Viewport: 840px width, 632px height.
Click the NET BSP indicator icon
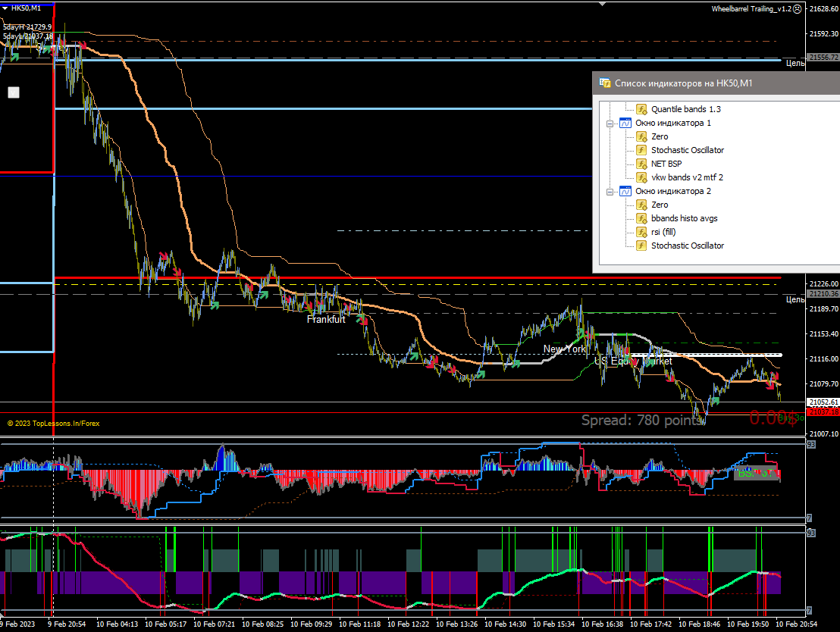pyautogui.click(x=641, y=164)
